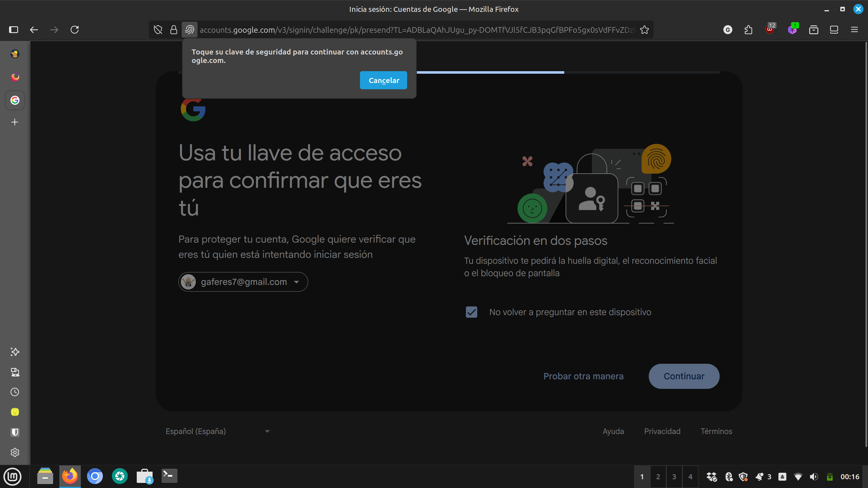Open Firefox application hamburger menu
This screenshot has height=488, width=868.
[x=854, y=30]
